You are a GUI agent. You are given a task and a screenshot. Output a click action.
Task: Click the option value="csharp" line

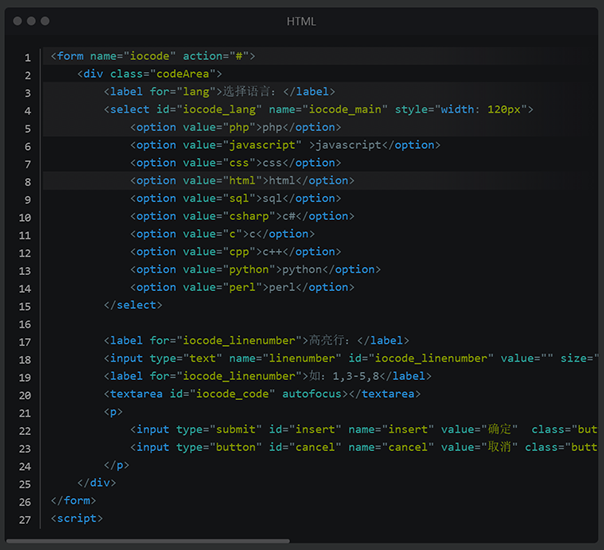tap(242, 216)
